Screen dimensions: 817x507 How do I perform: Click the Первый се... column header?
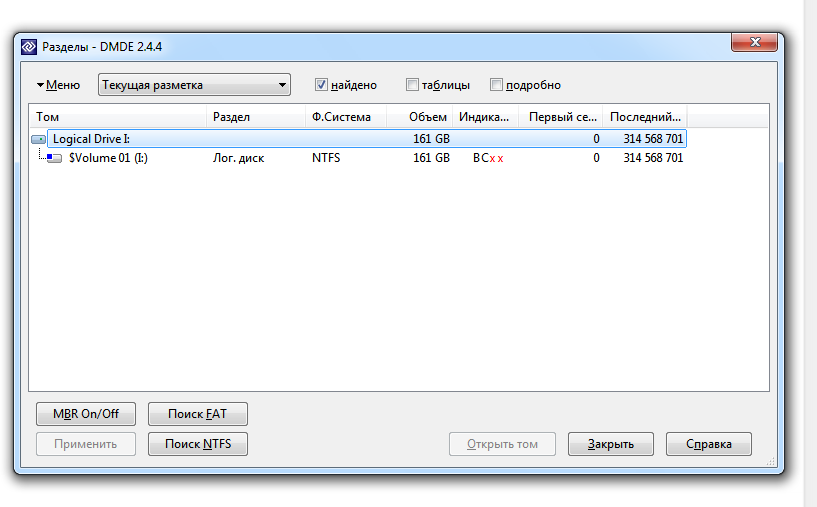click(x=561, y=117)
